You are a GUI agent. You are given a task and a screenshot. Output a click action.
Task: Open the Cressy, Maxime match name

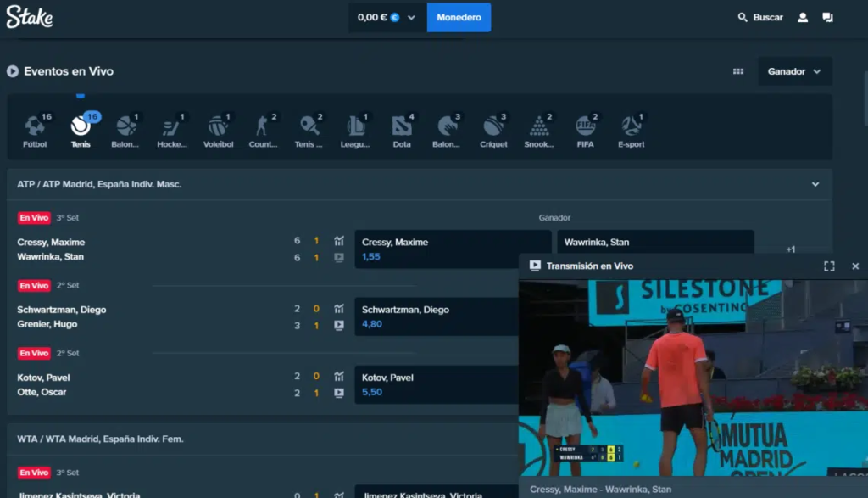(x=51, y=242)
